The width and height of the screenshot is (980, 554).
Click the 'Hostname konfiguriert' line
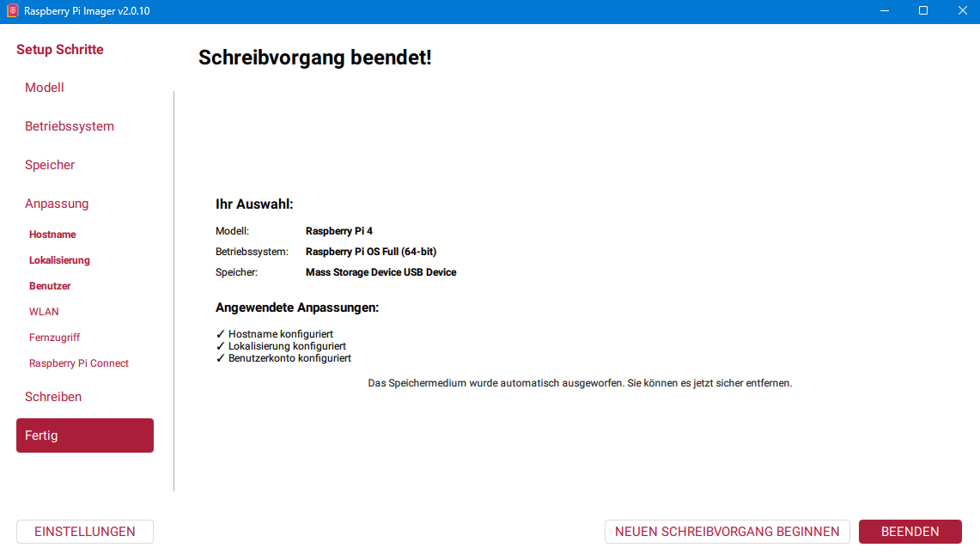click(274, 334)
